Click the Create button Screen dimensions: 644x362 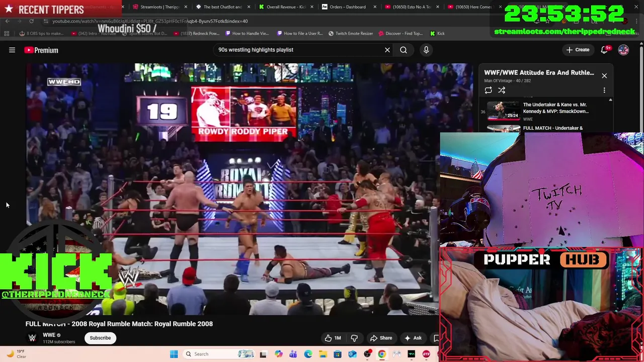pyautogui.click(x=578, y=50)
